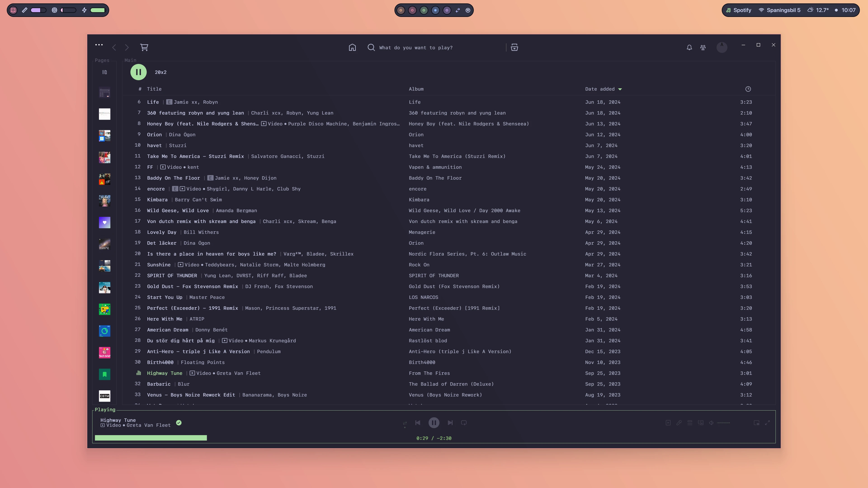Open album link 'Menagerie'

pos(422,232)
